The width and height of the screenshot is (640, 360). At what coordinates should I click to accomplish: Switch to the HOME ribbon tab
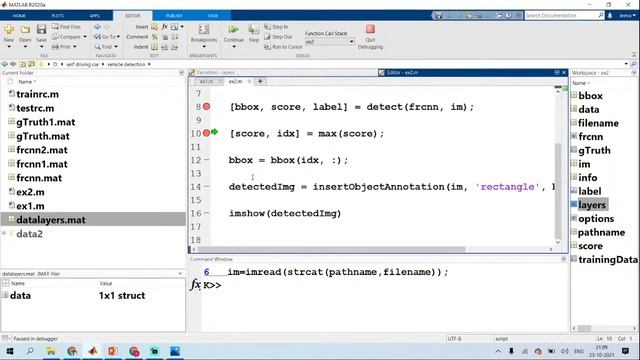[19, 16]
